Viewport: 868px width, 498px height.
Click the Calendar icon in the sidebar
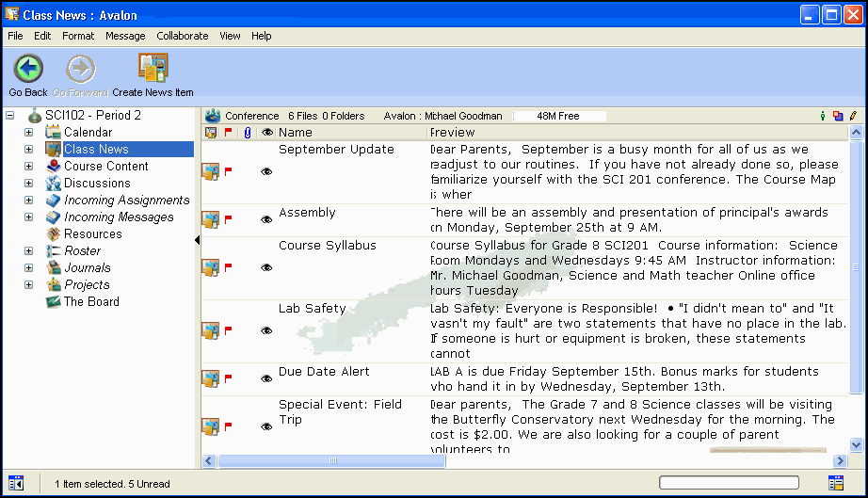[54, 133]
